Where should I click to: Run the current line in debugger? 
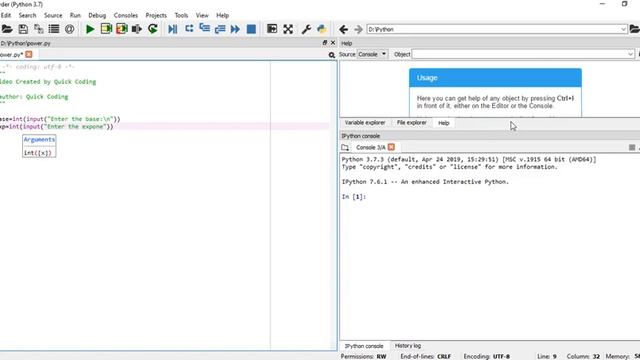tap(189, 29)
